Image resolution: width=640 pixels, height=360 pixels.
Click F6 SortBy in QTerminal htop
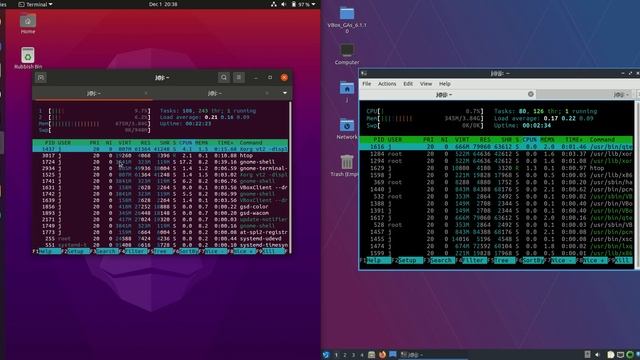coord(531,260)
